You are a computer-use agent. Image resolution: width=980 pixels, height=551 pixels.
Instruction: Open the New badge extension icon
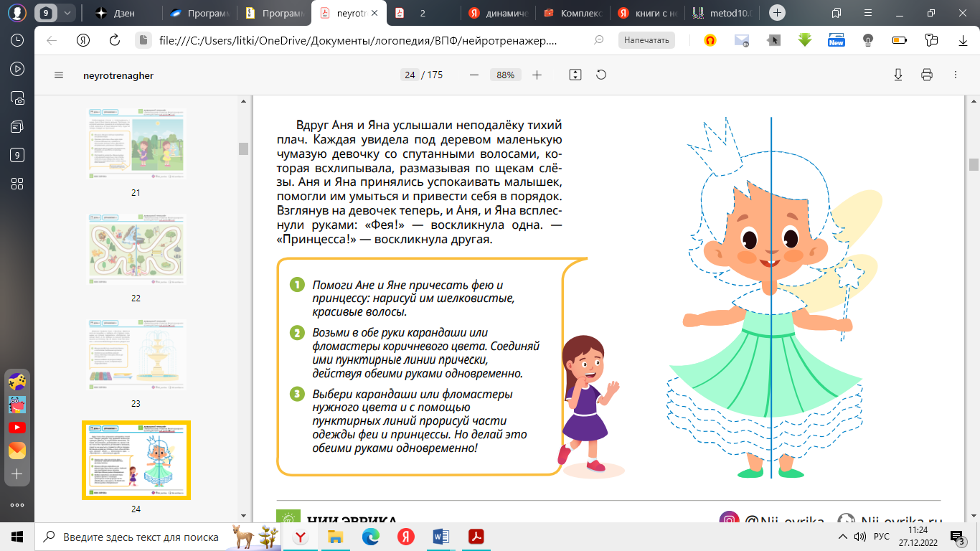(836, 41)
